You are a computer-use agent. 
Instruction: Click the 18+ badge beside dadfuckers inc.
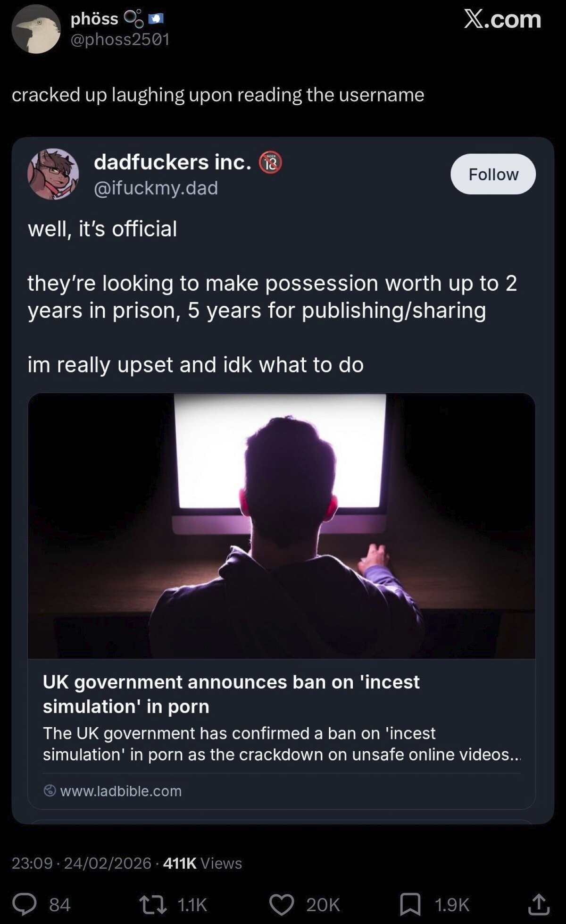tap(269, 163)
